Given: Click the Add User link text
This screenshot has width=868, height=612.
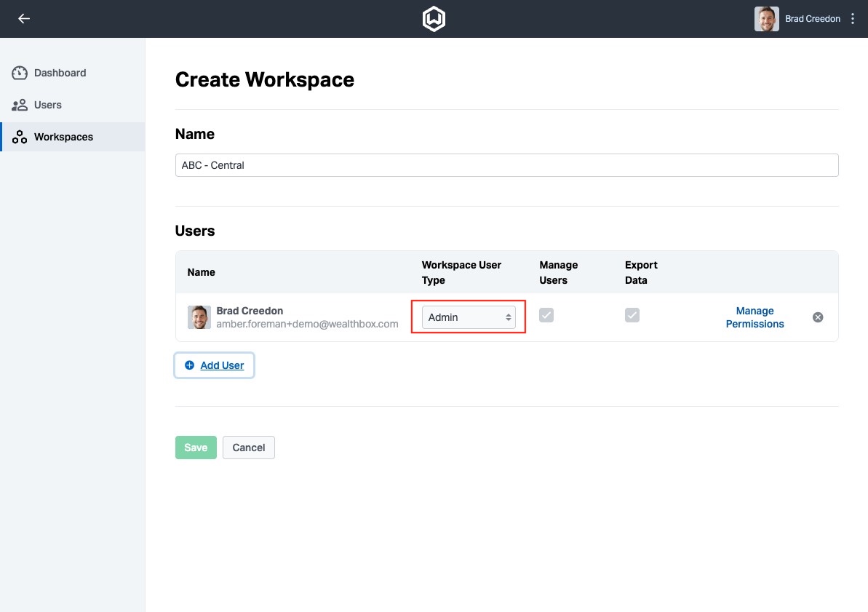Looking at the screenshot, I should [222, 365].
